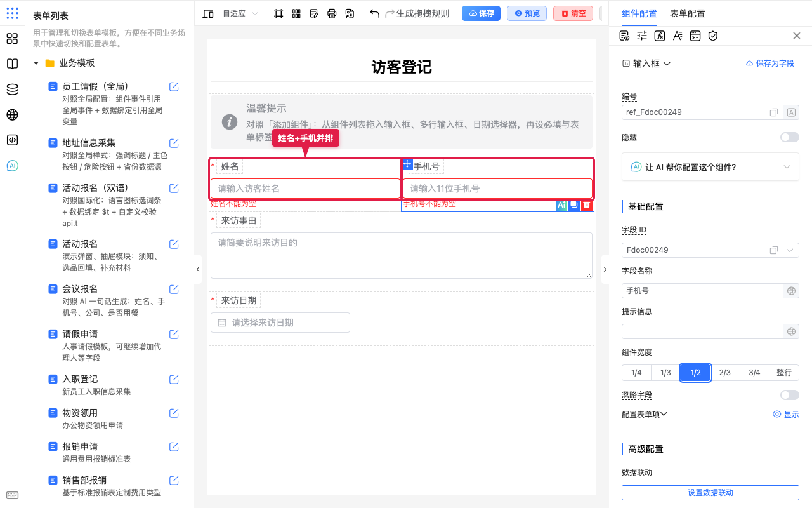This screenshot has width=812, height=508.
Task: Open the 输入框 component type dropdown
Action: coord(646,63)
